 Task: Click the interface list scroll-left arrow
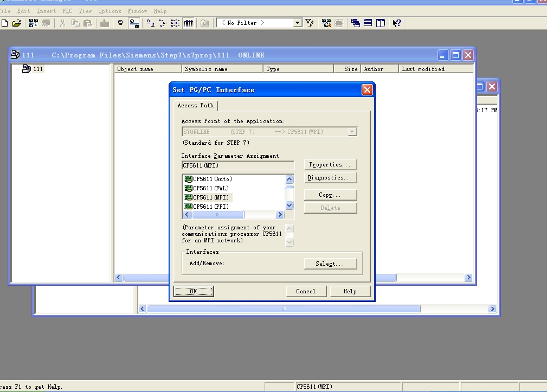(x=186, y=215)
